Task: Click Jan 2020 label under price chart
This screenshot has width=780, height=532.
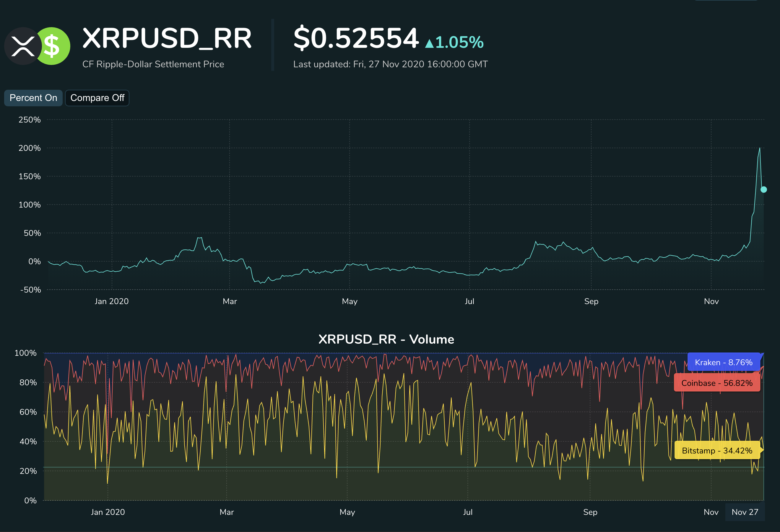Action: coord(112,301)
